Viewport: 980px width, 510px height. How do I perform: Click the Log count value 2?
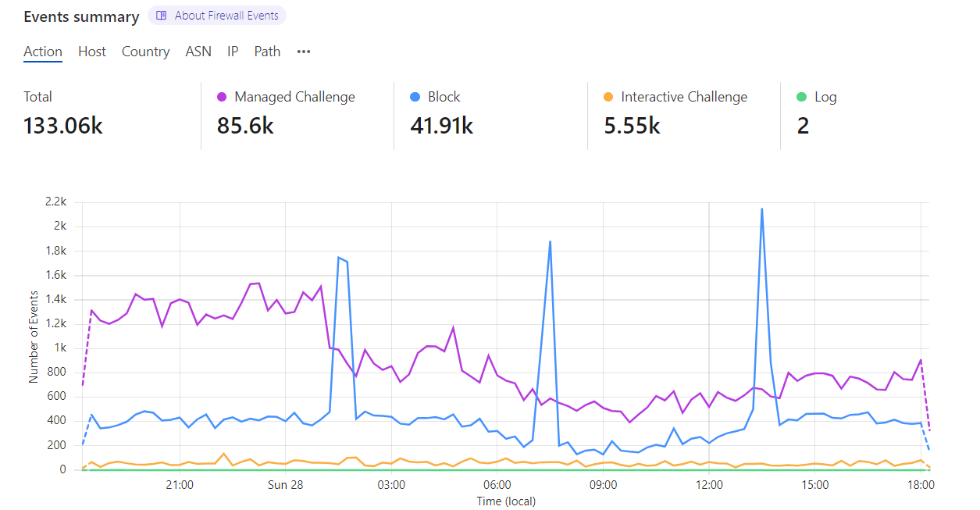pyautogui.click(x=803, y=125)
